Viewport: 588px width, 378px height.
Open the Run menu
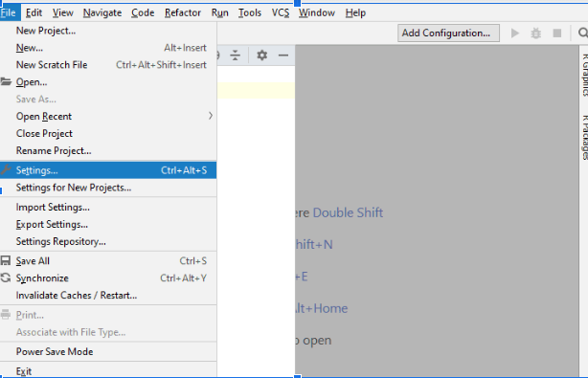[x=219, y=12]
